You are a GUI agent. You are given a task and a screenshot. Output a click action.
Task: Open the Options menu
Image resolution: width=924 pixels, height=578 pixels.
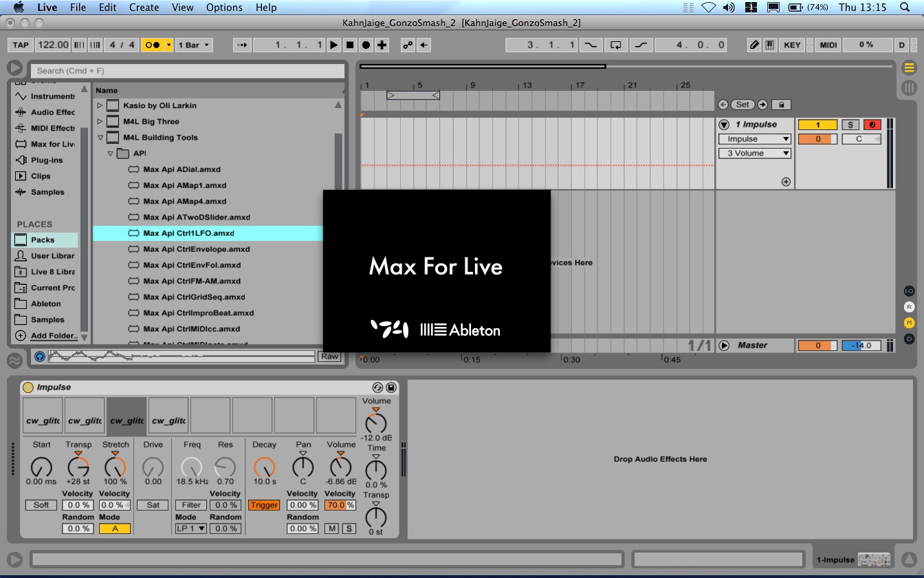click(224, 8)
